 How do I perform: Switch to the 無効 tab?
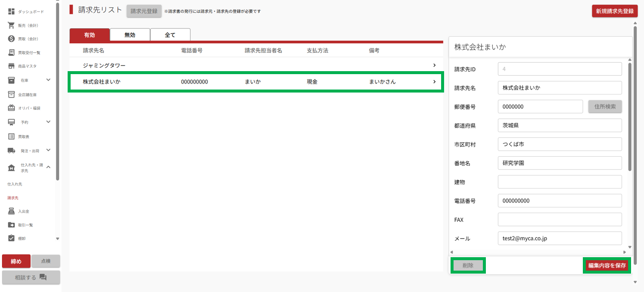click(130, 35)
